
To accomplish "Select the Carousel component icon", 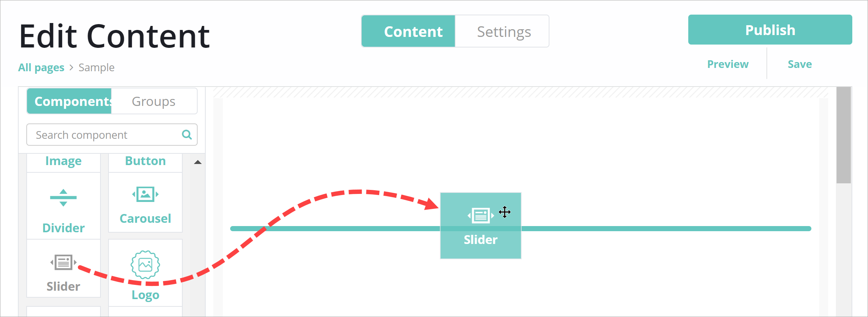I will (x=145, y=194).
